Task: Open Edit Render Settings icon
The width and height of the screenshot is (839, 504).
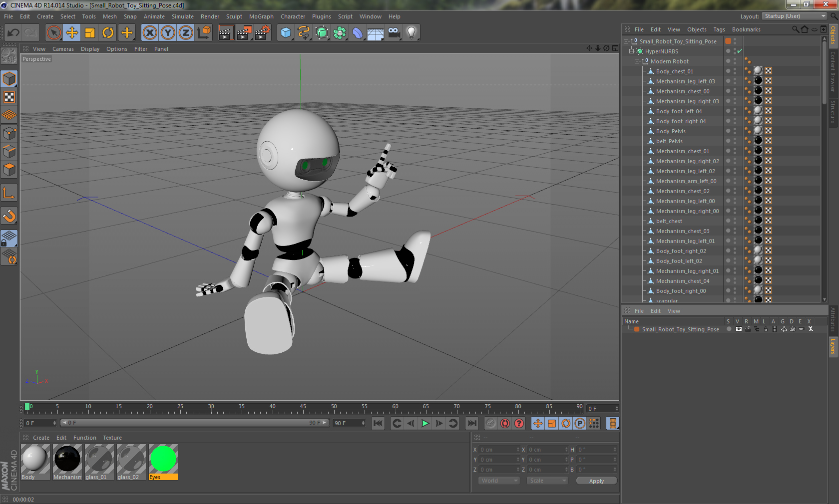Action: [x=262, y=33]
